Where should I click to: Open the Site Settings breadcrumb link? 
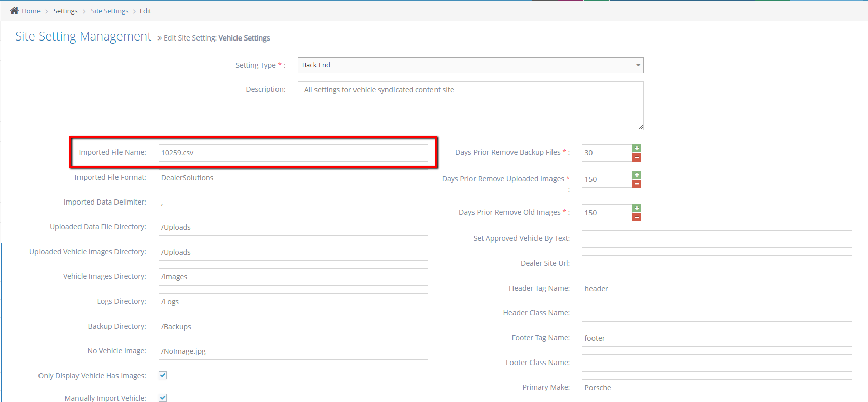(109, 11)
